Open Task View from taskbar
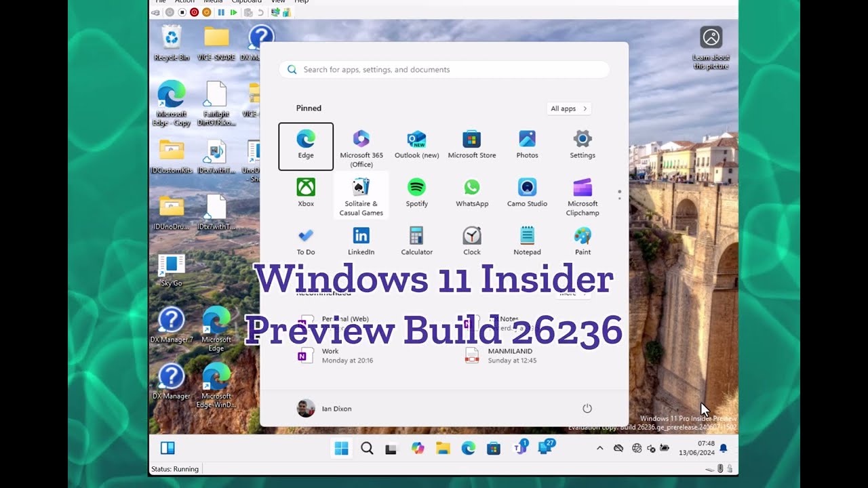The image size is (868, 488). pyautogui.click(x=391, y=448)
